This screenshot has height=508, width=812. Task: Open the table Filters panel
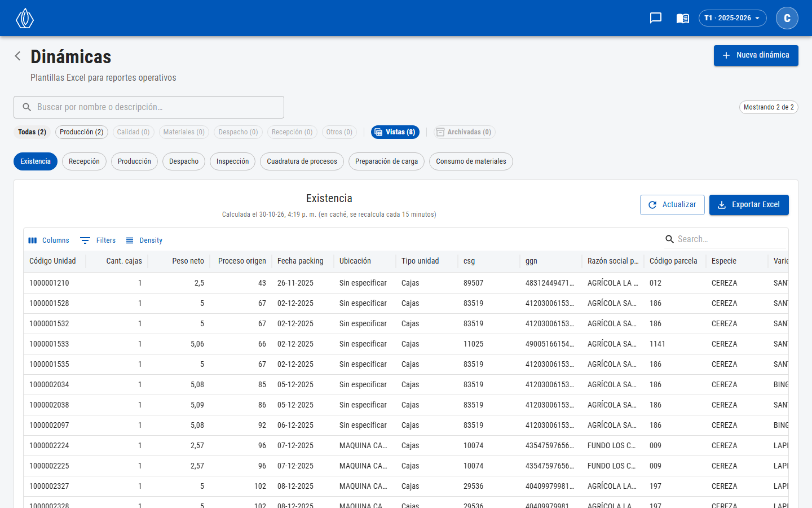coord(98,240)
